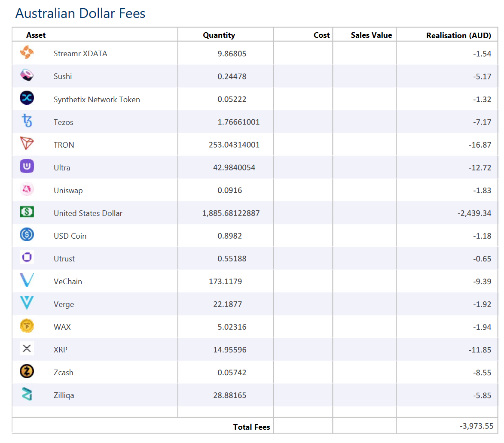Viewport: 504px width, 443px height.
Task: Select the Utrust asset name
Action: pyautogui.click(x=64, y=259)
